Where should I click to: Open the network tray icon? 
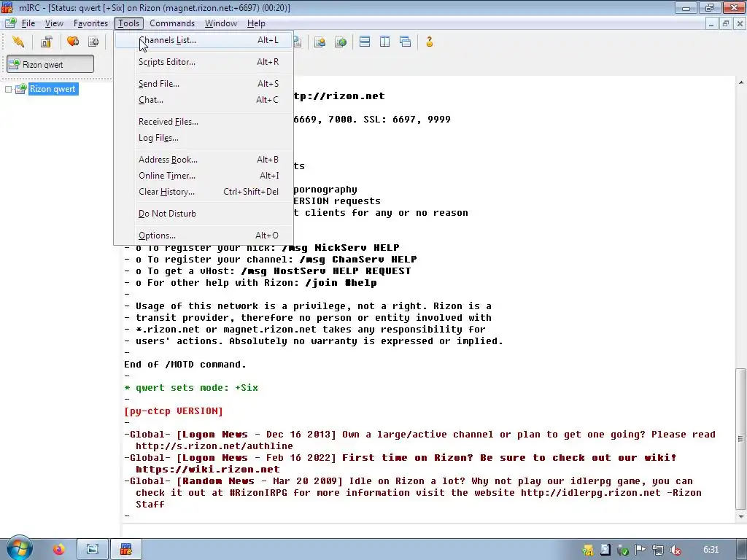pos(658,550)
